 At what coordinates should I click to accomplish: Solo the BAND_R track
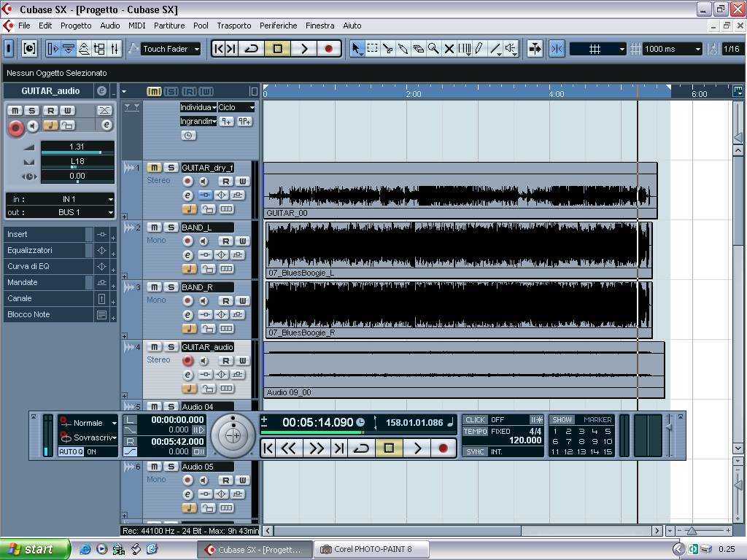click(x=170, y=287)
